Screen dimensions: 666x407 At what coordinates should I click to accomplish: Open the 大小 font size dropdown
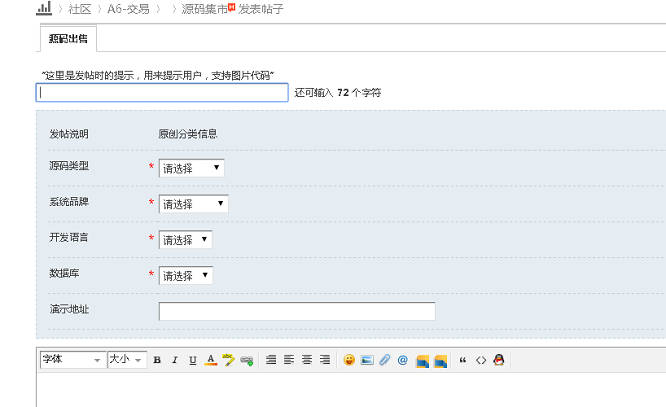click(127, 360)
